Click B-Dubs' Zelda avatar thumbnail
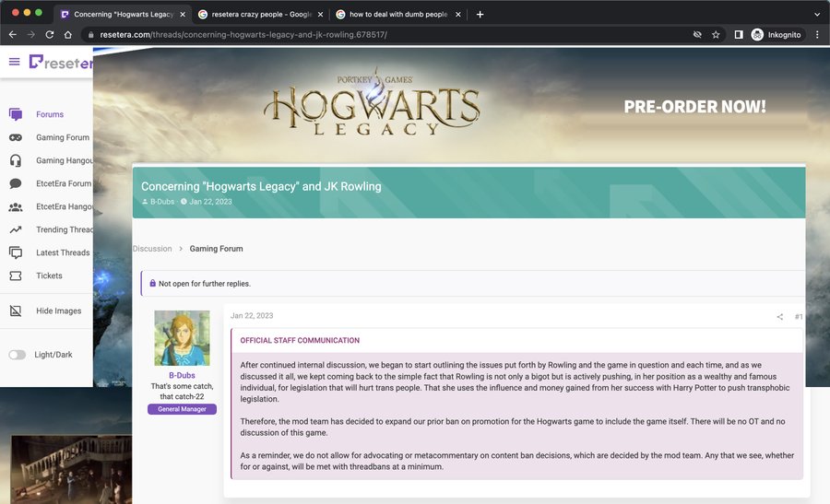The width and height of the screenshot is (830, 504). 182,338
